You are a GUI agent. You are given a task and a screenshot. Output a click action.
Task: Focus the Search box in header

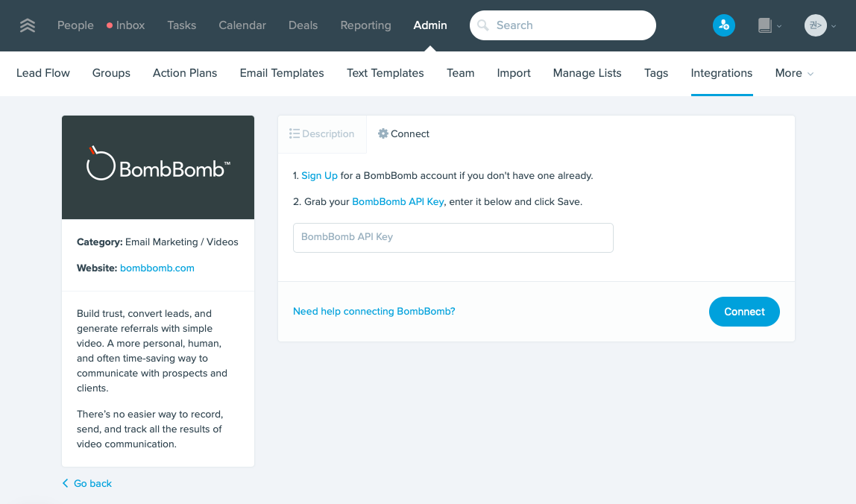[563, 25]
